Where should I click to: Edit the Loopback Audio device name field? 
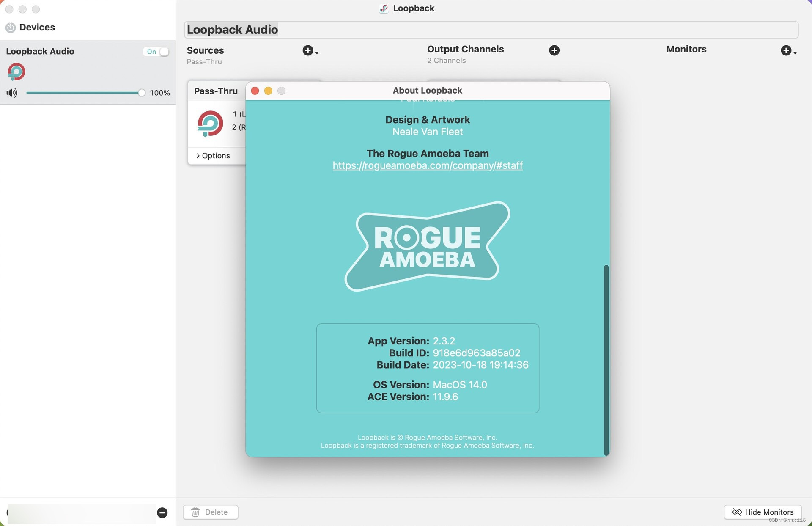[x=491, y=30]
